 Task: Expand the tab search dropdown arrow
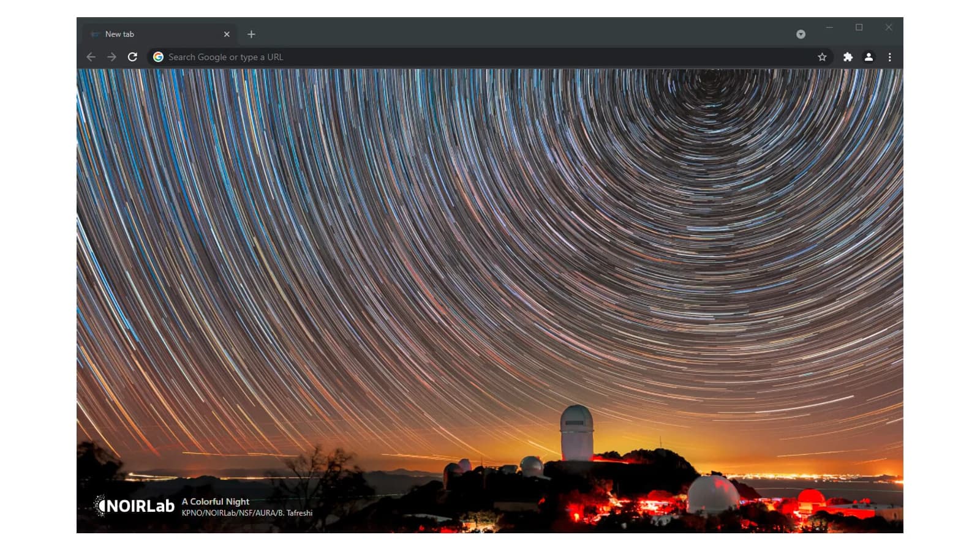[801, 34]
